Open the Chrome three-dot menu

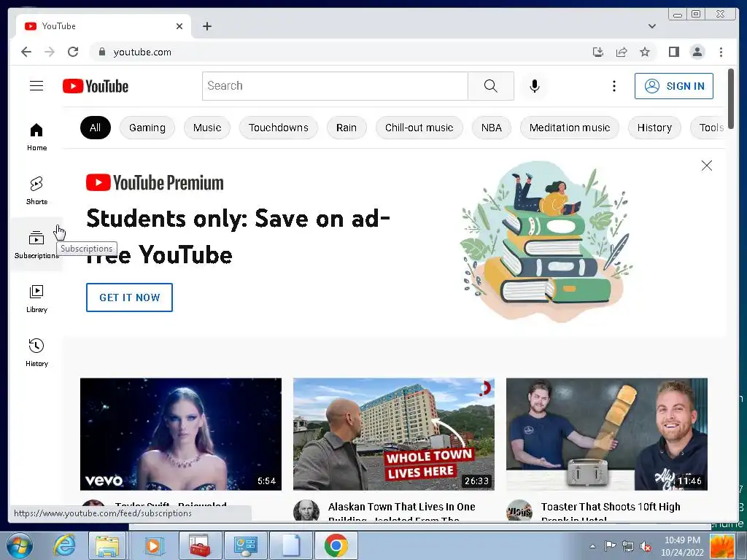tap(721, 52)
